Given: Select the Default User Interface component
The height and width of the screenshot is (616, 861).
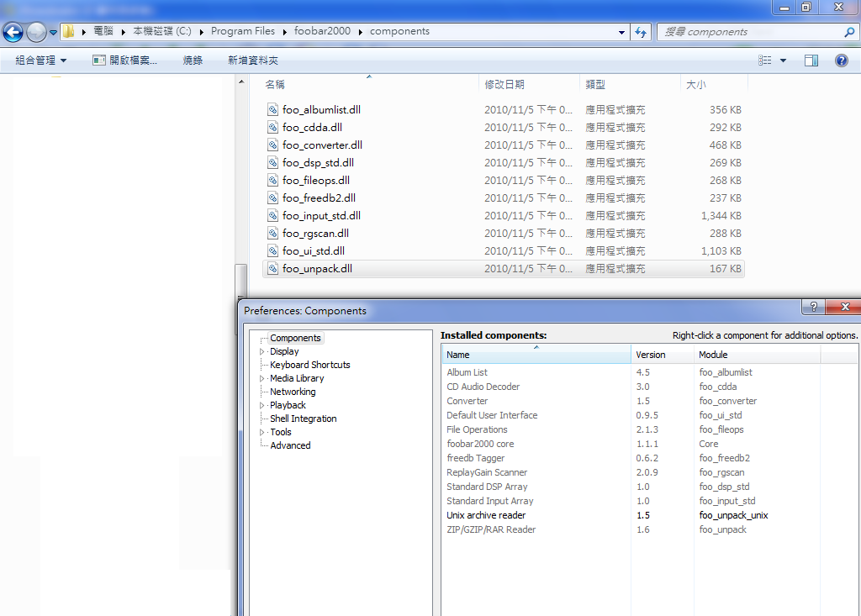Looking at the screenshot, I should [x=631, y=416].
